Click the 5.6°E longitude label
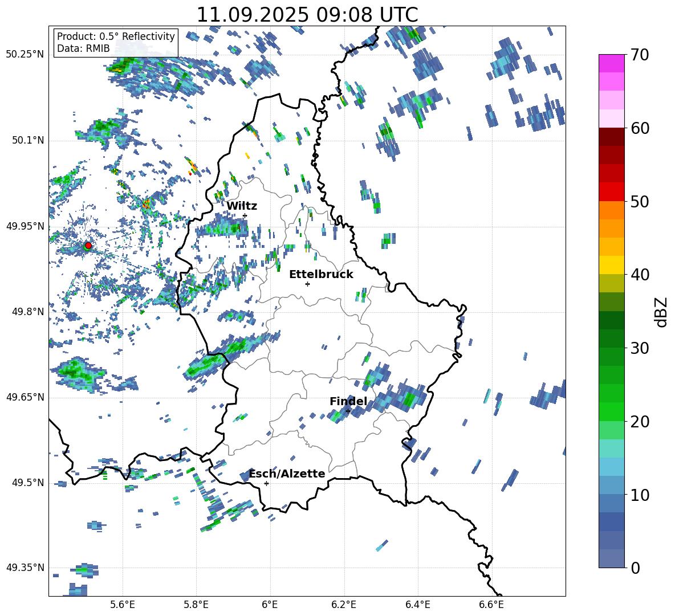Viewport: 675px width, 616px height. [123, 605]
